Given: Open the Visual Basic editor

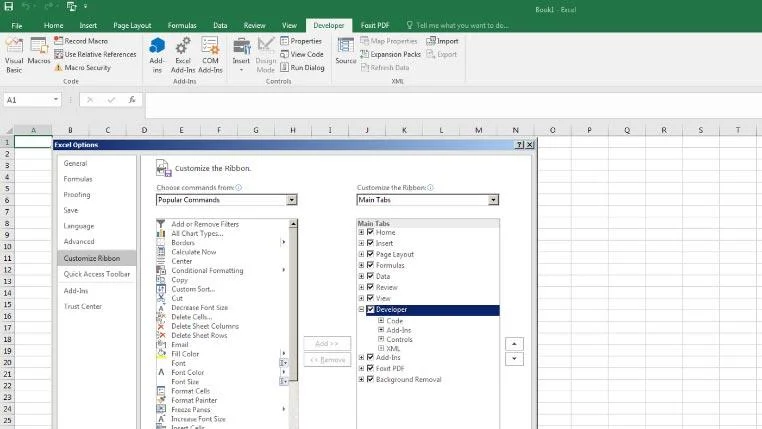Looking at the screenshot, I should [14, 56].
